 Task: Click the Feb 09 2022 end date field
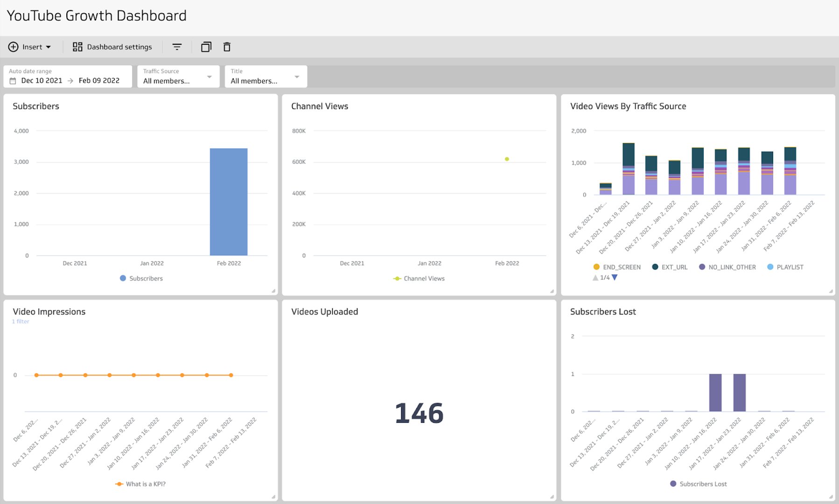coord(99,80)
